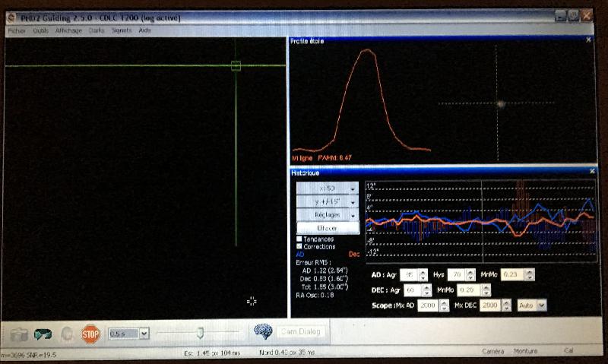
Task: Toggle the Corrections checkbox
Action: 299,246
